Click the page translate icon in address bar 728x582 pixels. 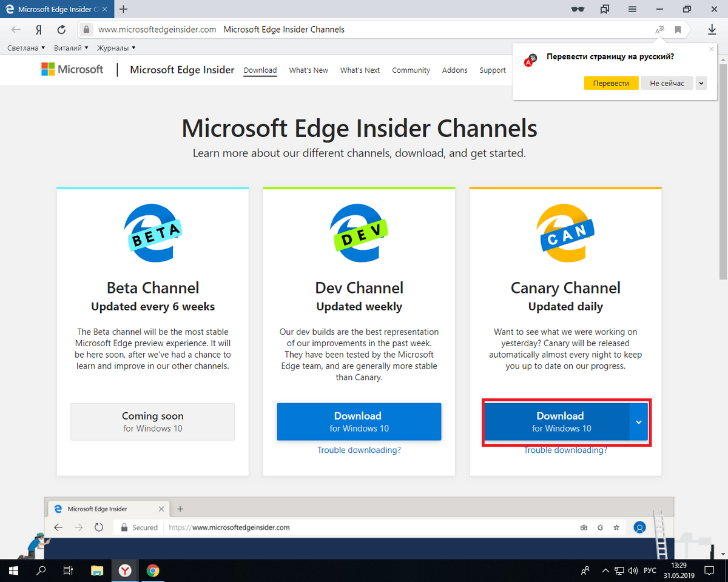point(660,30)
